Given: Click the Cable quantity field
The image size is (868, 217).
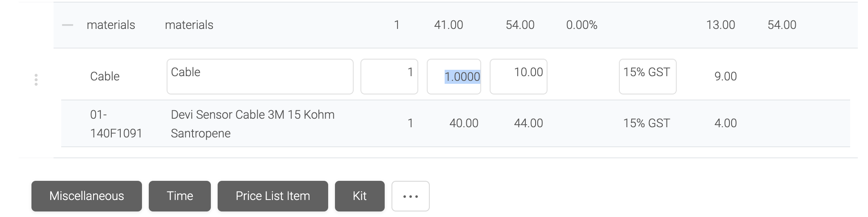Looking at the screenshot, I should (389, 77).
